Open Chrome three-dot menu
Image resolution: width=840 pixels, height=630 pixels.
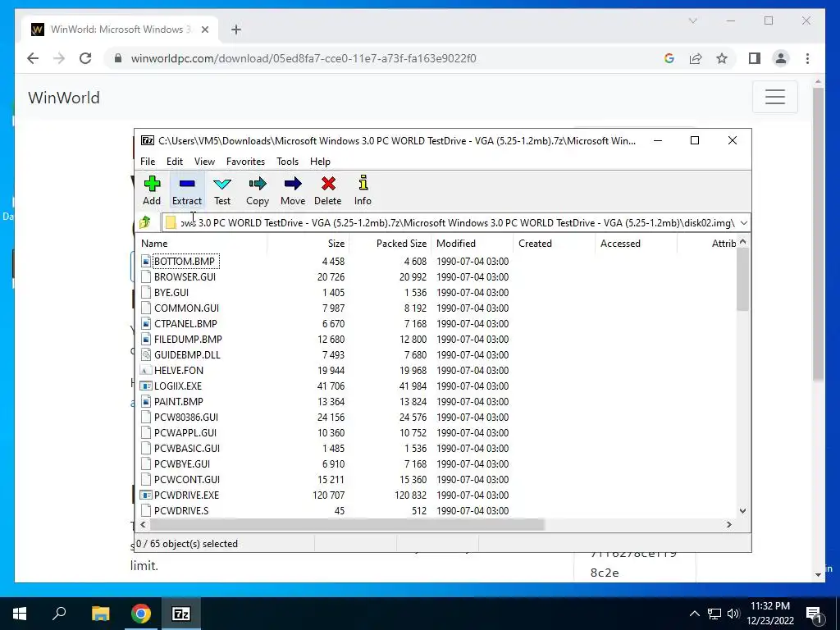[x=807, y=58]
